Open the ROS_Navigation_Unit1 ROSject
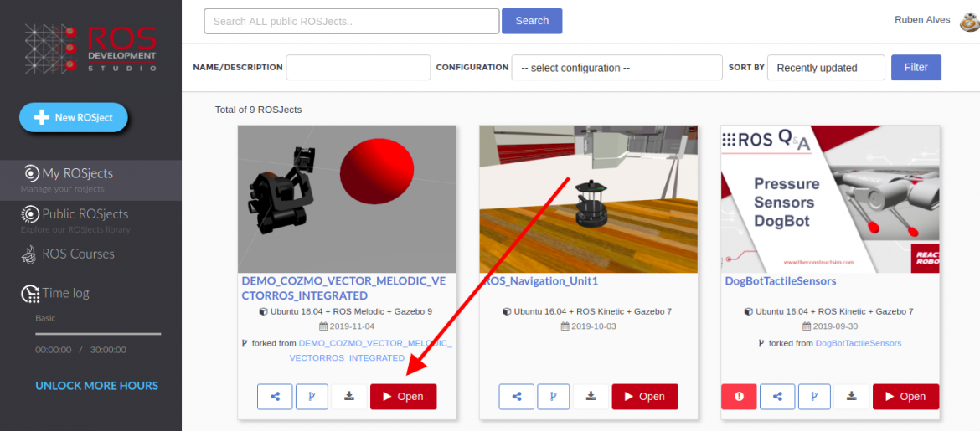980x431 pixels. pos(645,397)
